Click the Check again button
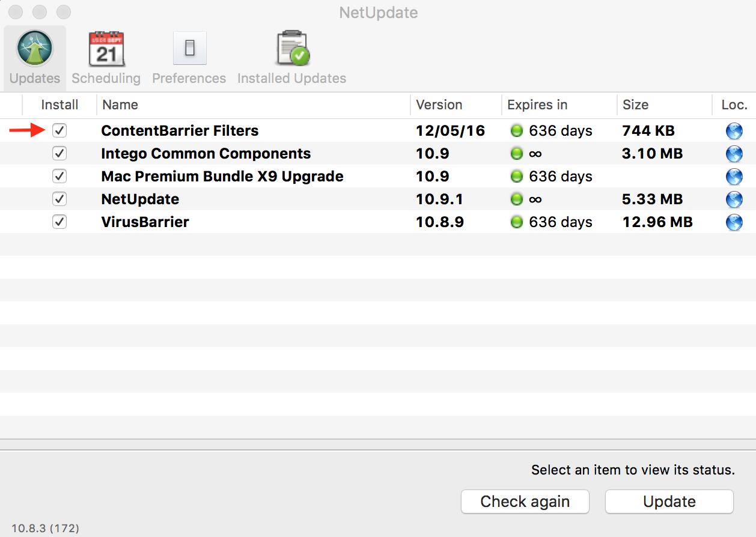 525,502
